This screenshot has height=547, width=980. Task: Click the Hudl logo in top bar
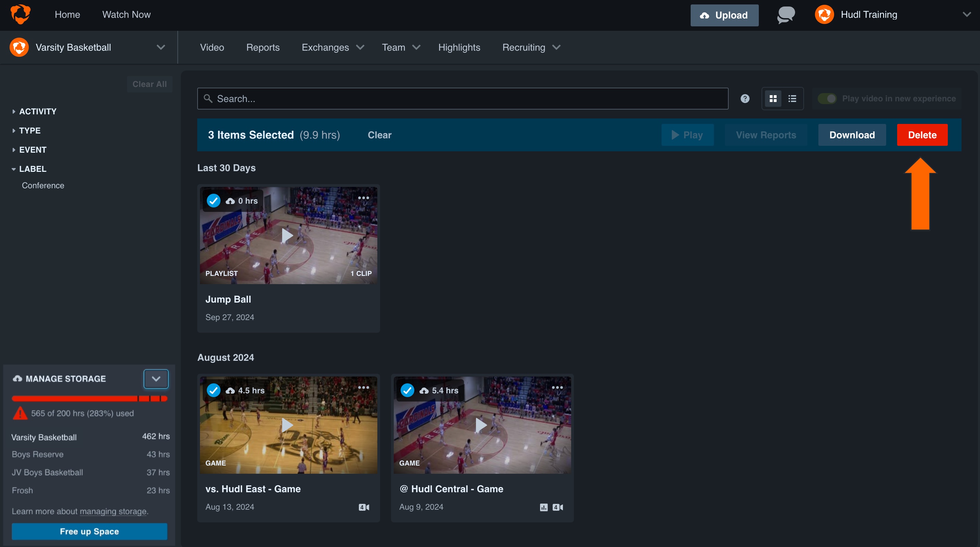tap(21, 14)
